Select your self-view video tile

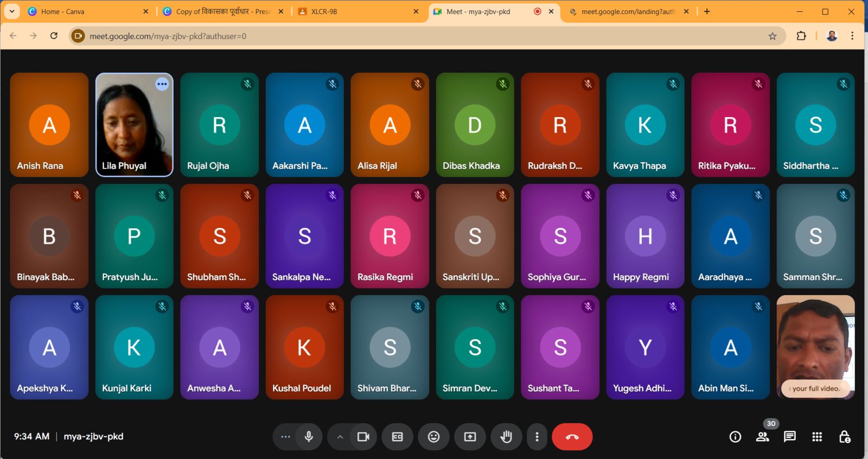click(815, 347)
